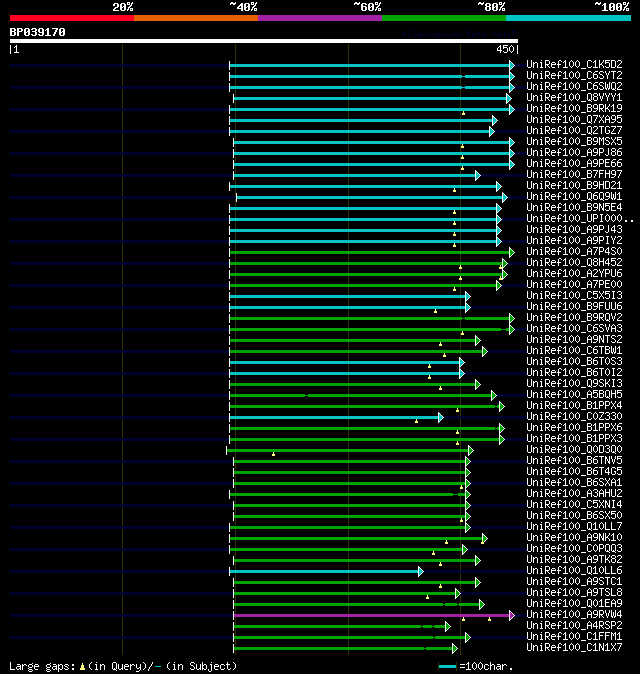Click the red under-20% legend segment
Image resolution: width=640 pixels, height=674 pixels.
pyautogui.click(x=72, y=18)
